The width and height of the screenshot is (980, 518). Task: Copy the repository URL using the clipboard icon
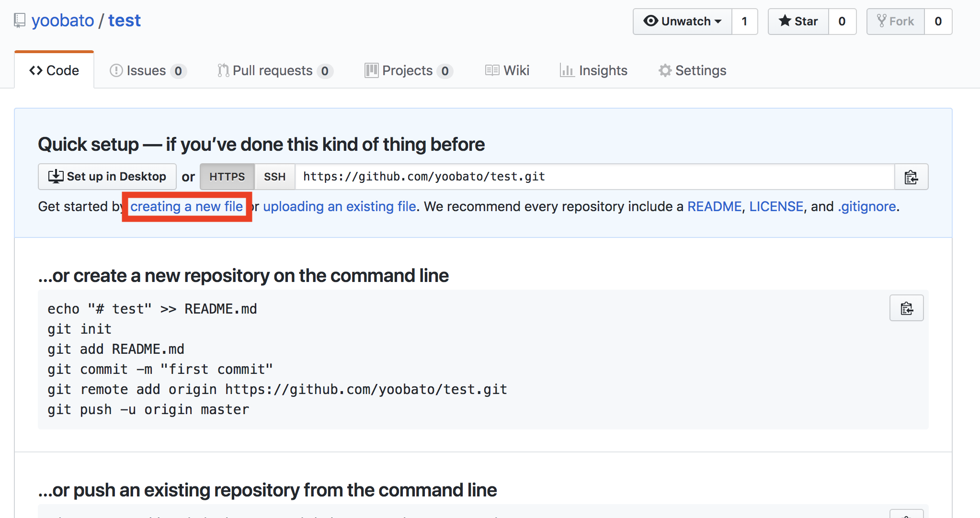pyautogui.click(x=911, y=177)
